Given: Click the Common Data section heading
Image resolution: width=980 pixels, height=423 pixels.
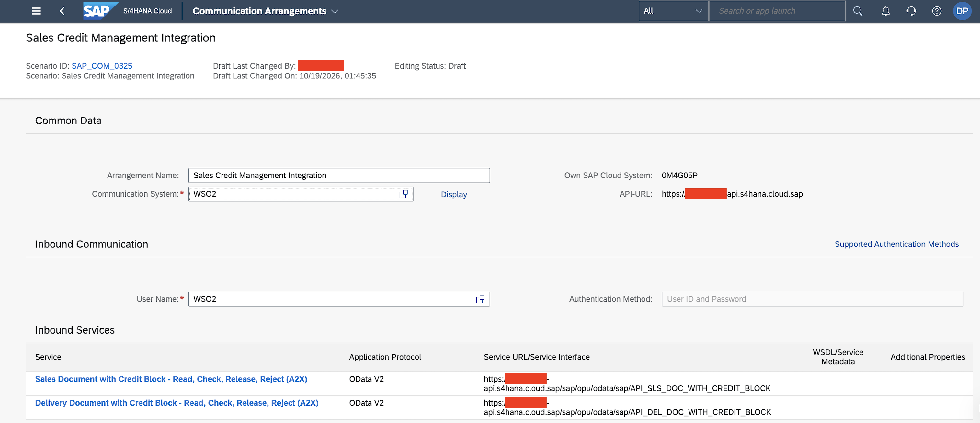Looking at the screenshot, I should pyautogui.click(x=68, y=120).
